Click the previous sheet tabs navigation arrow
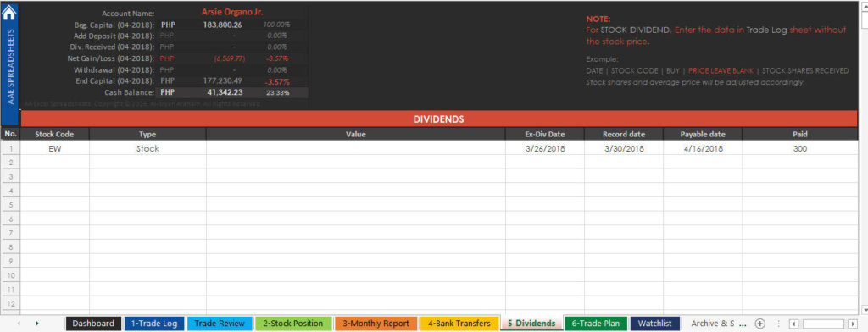 19,324
